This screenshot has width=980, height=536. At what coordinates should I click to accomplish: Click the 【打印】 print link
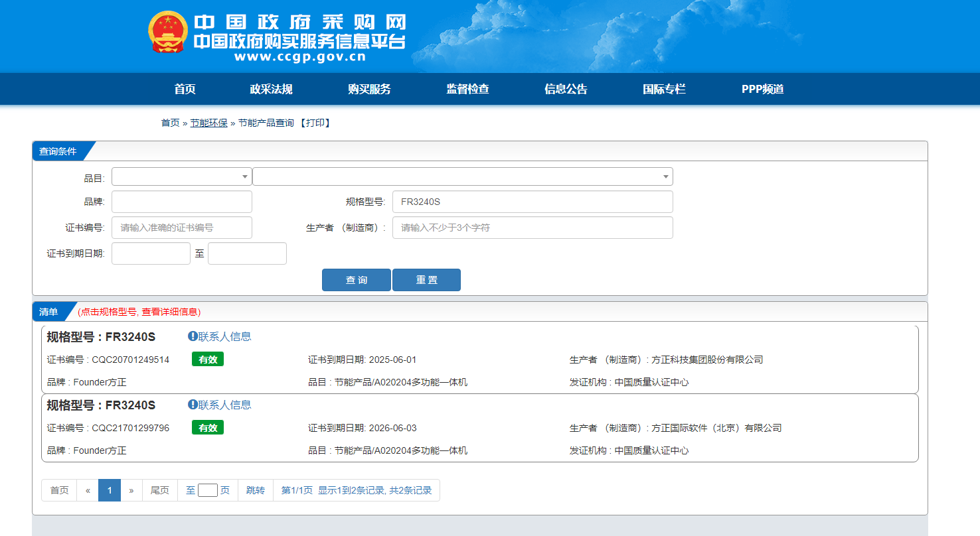pyautogui.click(x=315, y=123)
